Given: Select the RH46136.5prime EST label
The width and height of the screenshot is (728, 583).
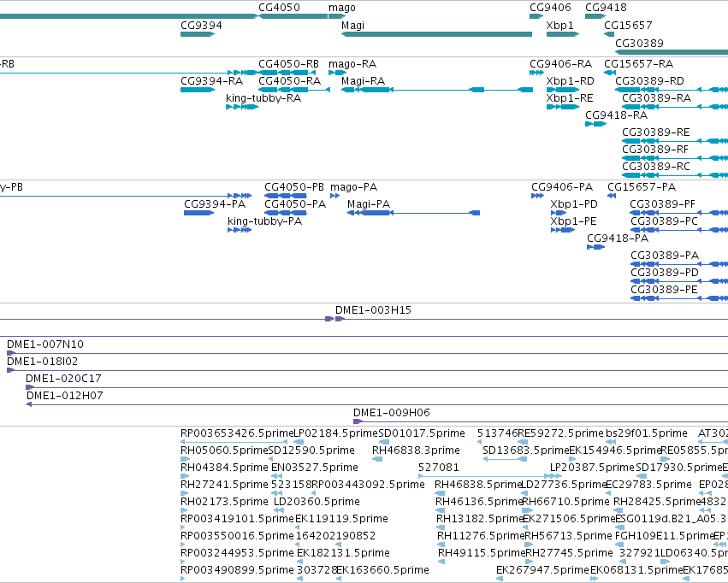Looking at the screenshot, I should 479,503.
